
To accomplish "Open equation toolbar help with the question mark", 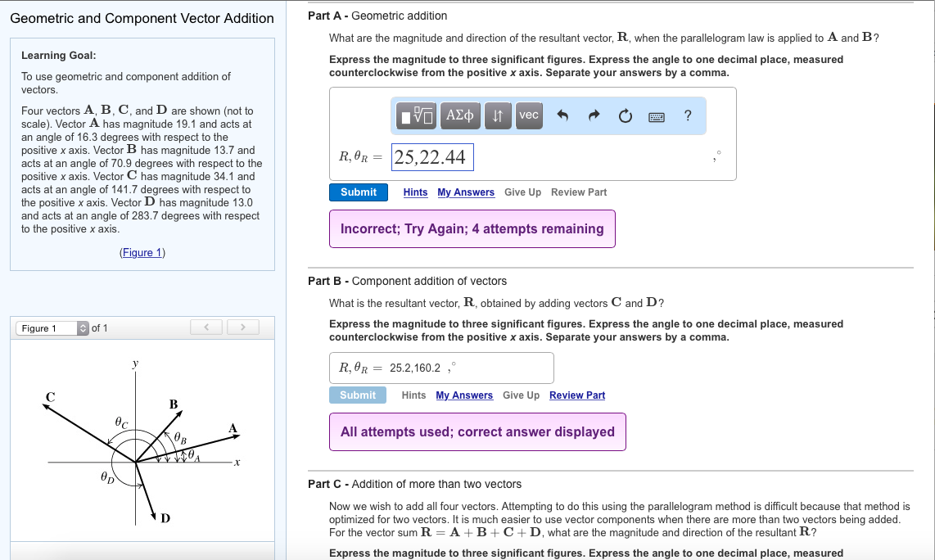I will (x=685, y=115).
